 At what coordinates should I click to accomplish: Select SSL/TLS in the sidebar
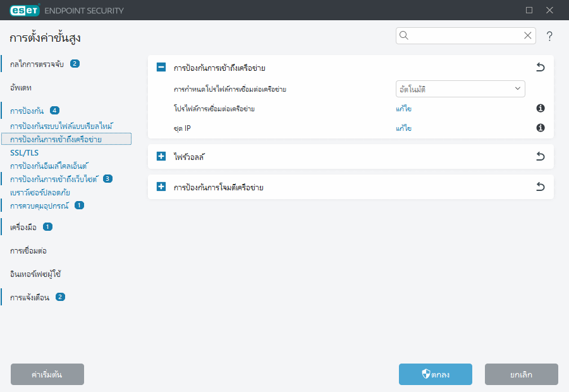point(25,152)
